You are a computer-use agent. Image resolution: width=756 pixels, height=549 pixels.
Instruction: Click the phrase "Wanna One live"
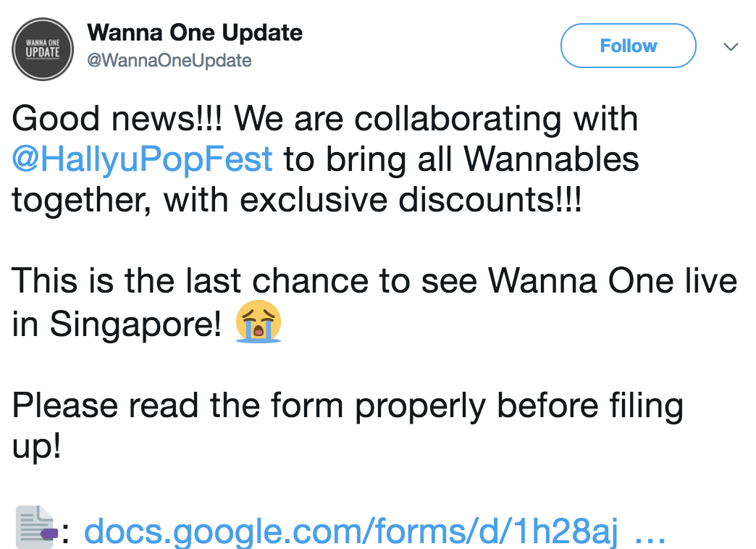(613, 281)
